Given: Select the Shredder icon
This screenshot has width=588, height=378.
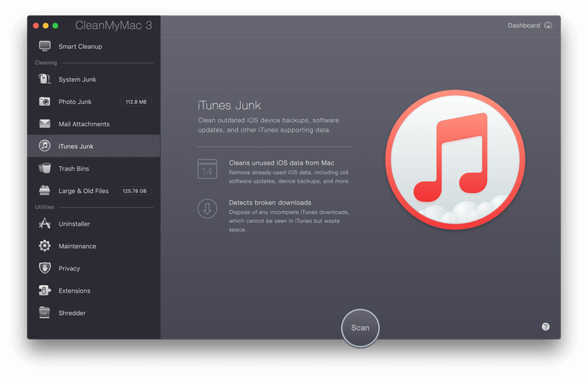Looking at the screenshot, I should [x=45, y=313].
